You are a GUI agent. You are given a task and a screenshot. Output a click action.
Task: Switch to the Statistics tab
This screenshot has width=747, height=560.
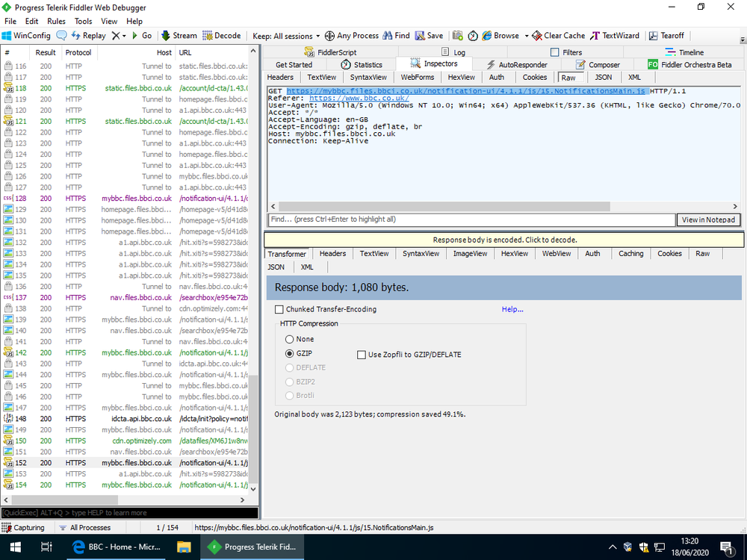362,65
